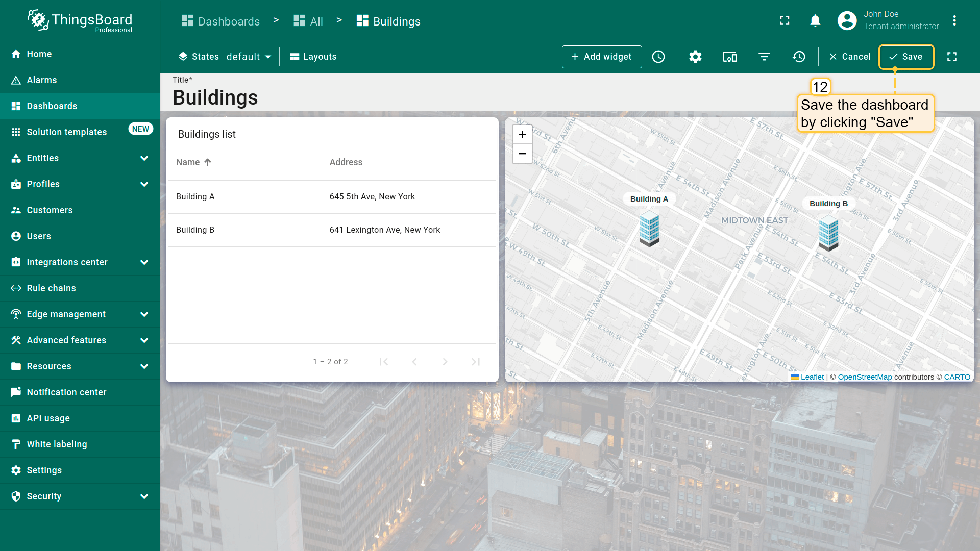Zoom in on the map
Viewport: 980px width, 551px height.
pyautogui.click(x=522, y=135)
